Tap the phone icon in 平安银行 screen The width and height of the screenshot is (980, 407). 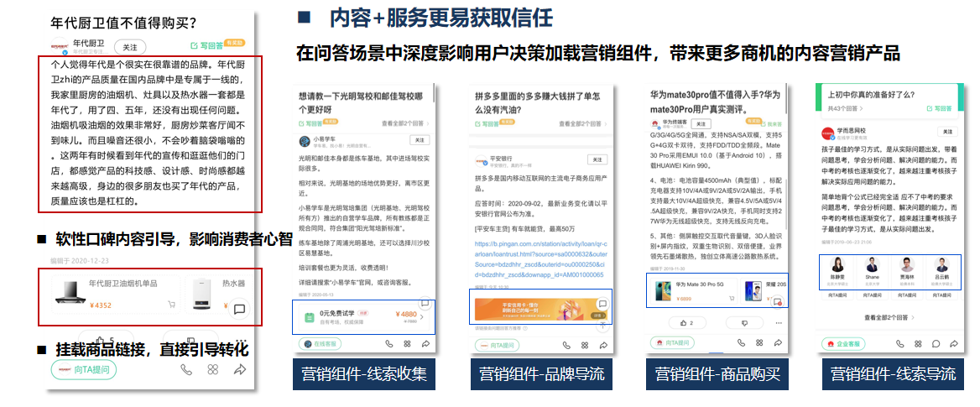(x=566, y=345)
